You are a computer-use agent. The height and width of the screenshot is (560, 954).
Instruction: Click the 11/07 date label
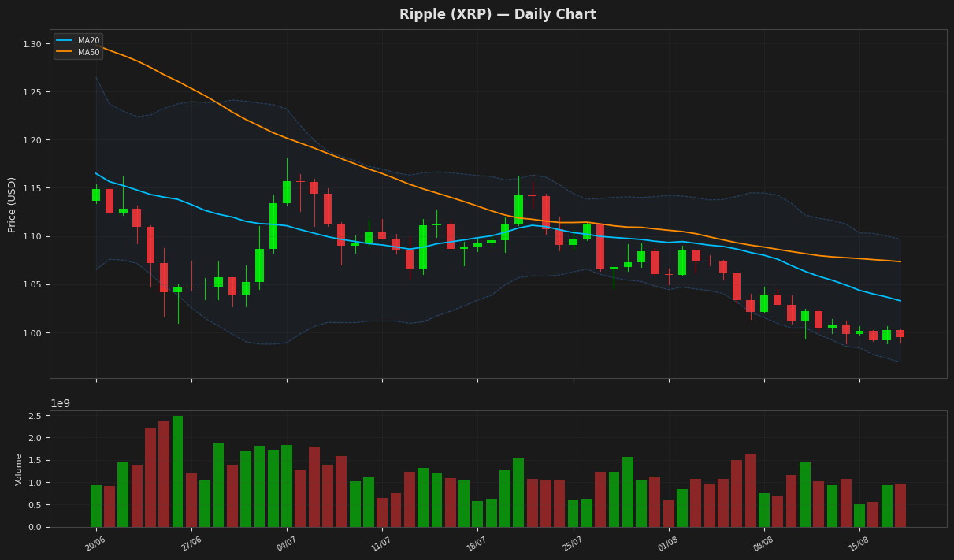380,543
